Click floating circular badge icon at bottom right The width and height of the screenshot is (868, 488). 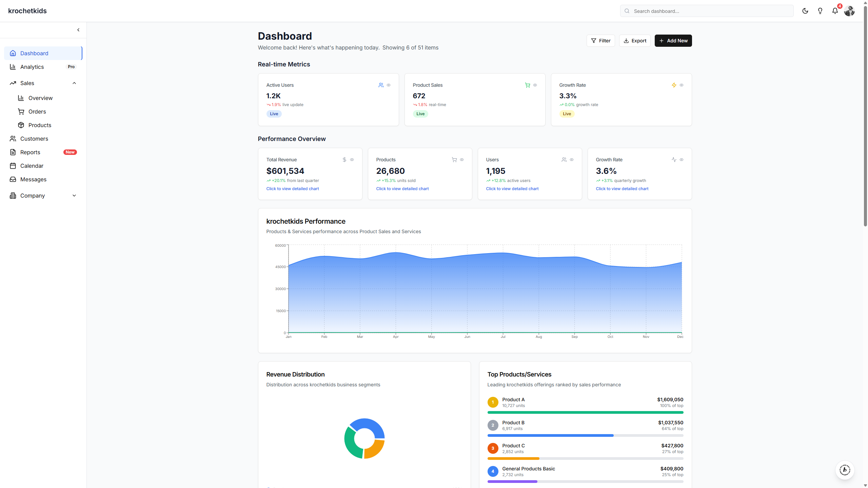click(845, 470)
